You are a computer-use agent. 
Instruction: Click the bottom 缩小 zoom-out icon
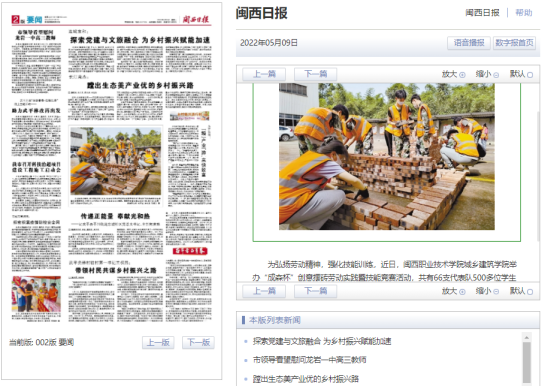tap(496, 292)
